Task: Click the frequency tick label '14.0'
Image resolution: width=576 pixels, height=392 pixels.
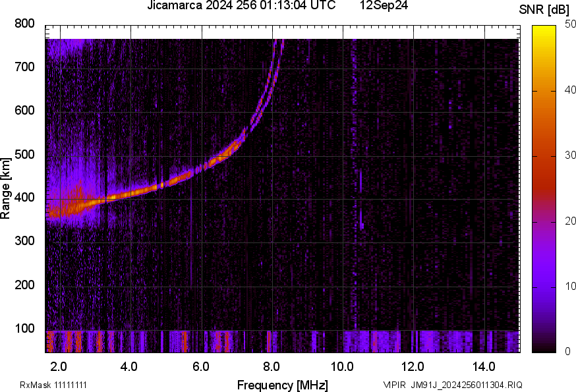Action: [484, 367]
